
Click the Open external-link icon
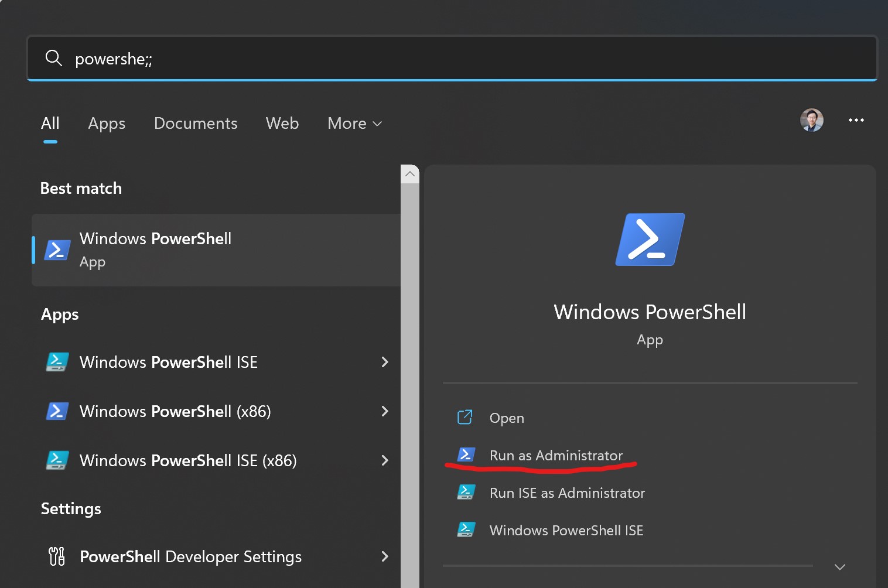point(465,418)
